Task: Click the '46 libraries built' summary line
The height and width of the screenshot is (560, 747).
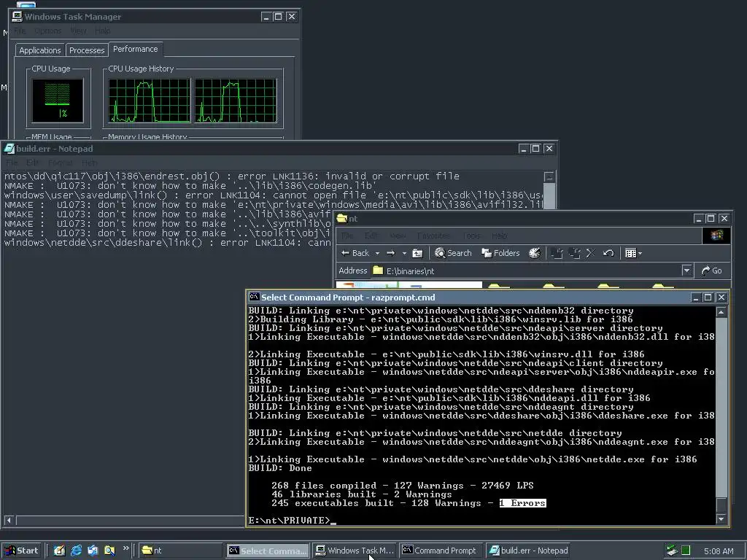Action: (x=362, y=494)
